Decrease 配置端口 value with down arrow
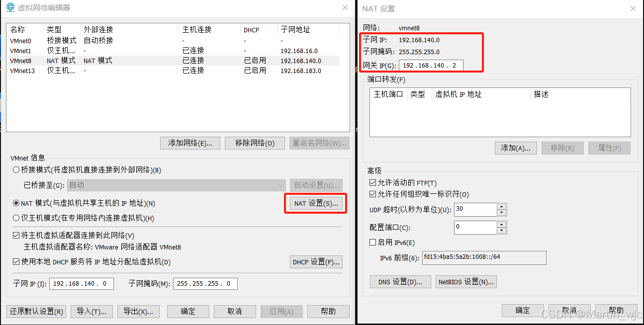The width and height of the screenshot is (644, 325). click(x=502, y=231)
